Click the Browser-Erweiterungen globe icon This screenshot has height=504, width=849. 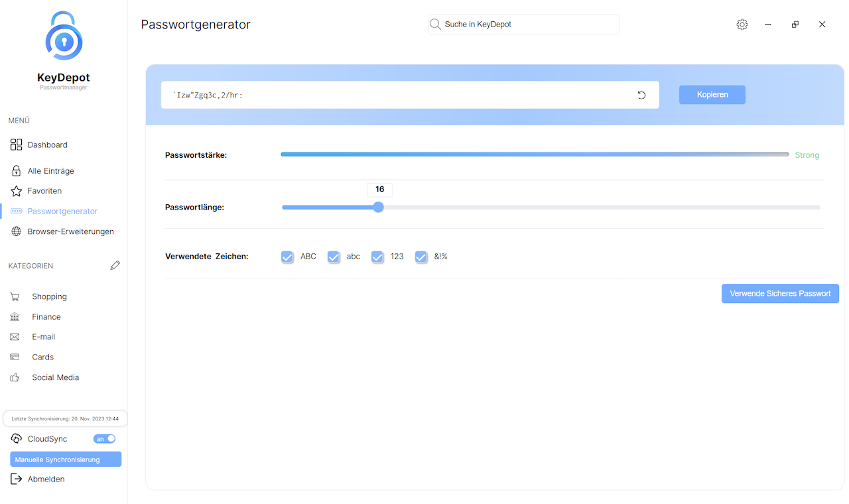[16, 231]
